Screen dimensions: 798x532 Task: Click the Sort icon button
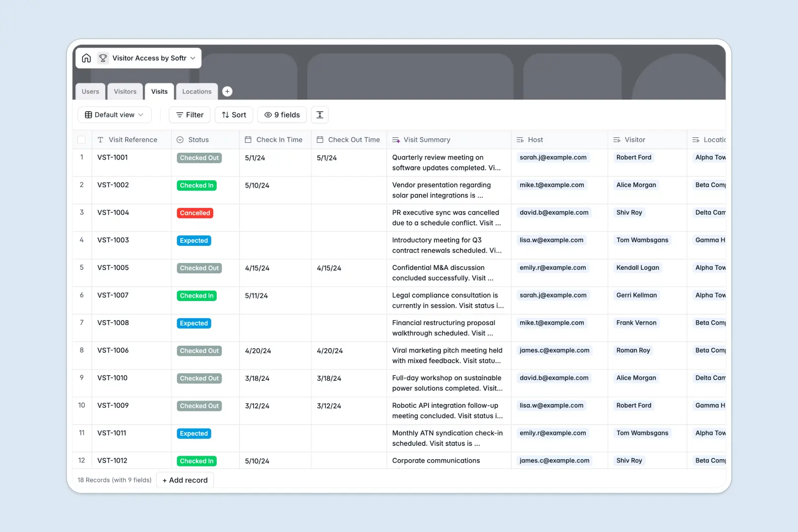point(224,115)
